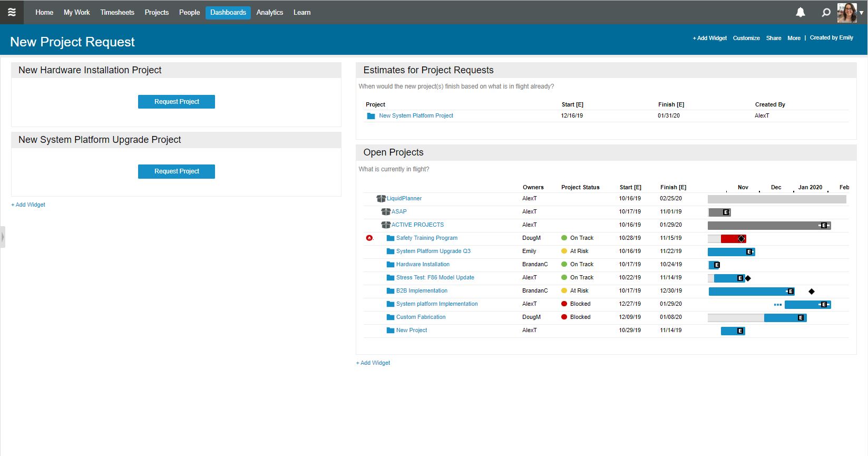Open the Timesheets menu item
Screen dimensions: 868x456
(117, 12)
